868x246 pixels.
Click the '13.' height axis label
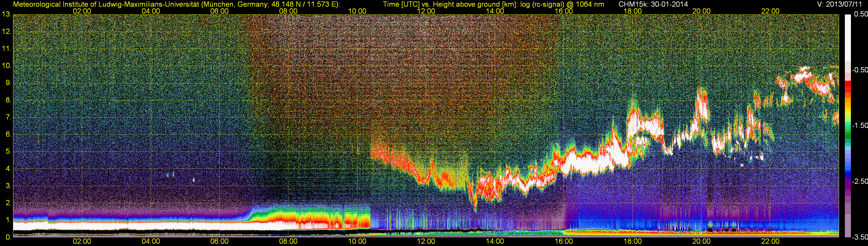tap(7, 14)
